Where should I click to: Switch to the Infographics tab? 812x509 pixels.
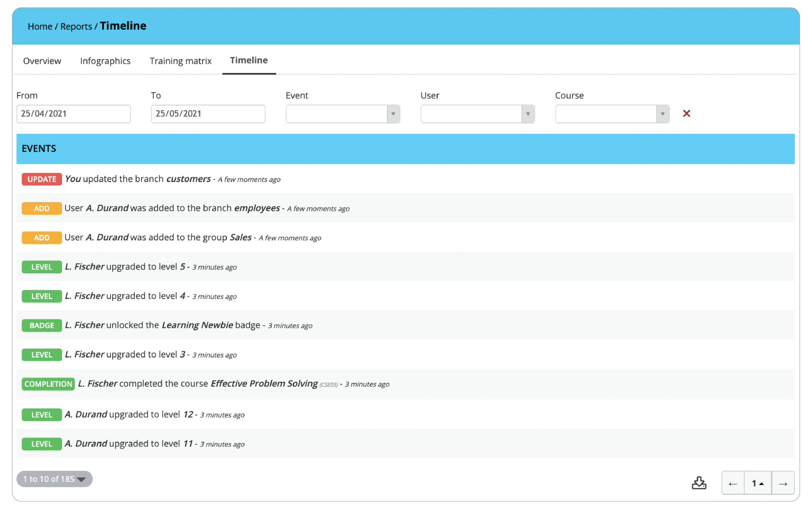point(105,61)
